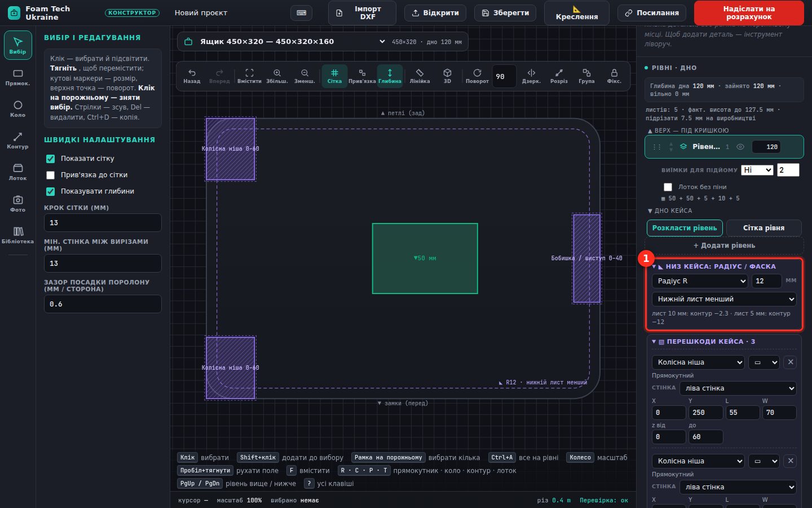Toggle visibility eye of Рівень 1
The width and height of the screenshot is (812, 508).
[740, 147]
